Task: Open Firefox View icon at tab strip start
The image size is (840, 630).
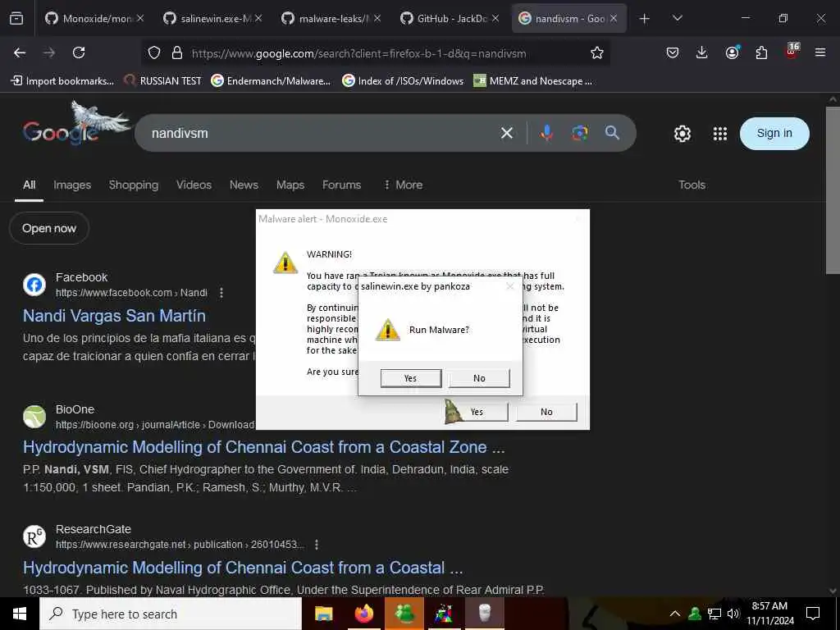Action: point(16,18)
